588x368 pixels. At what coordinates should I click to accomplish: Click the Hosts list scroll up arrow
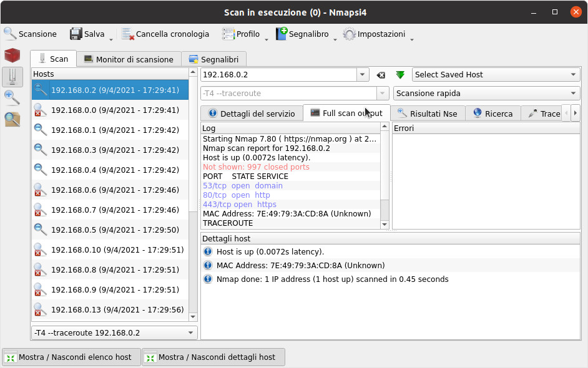pos(193,72)
